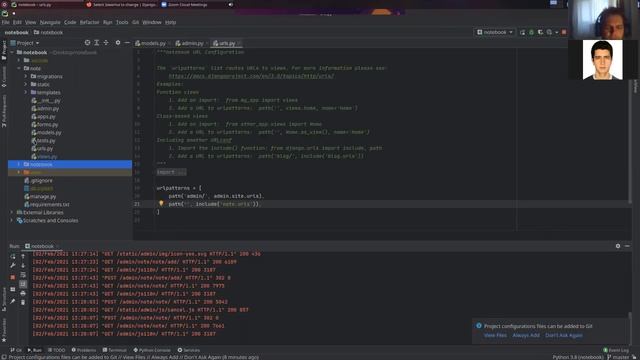This screenshot has height=360, width=640.
Task: Click the locate file target icon in Project panel
Action: point(87,42)
